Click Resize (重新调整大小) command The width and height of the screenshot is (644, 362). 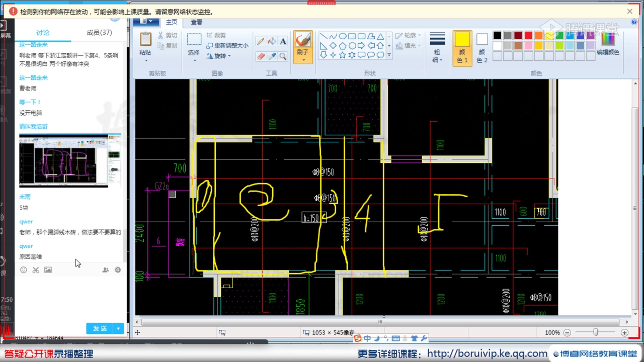pos(227,46)
